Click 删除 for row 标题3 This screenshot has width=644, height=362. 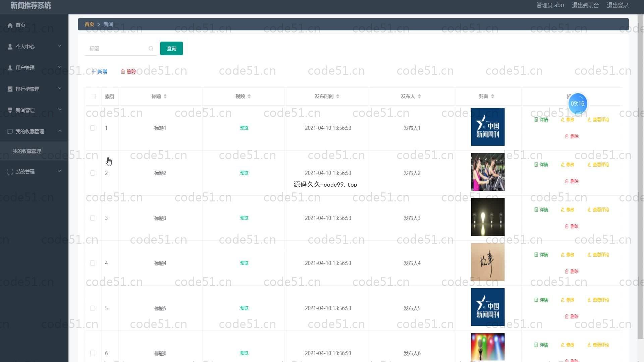[572, 226]
